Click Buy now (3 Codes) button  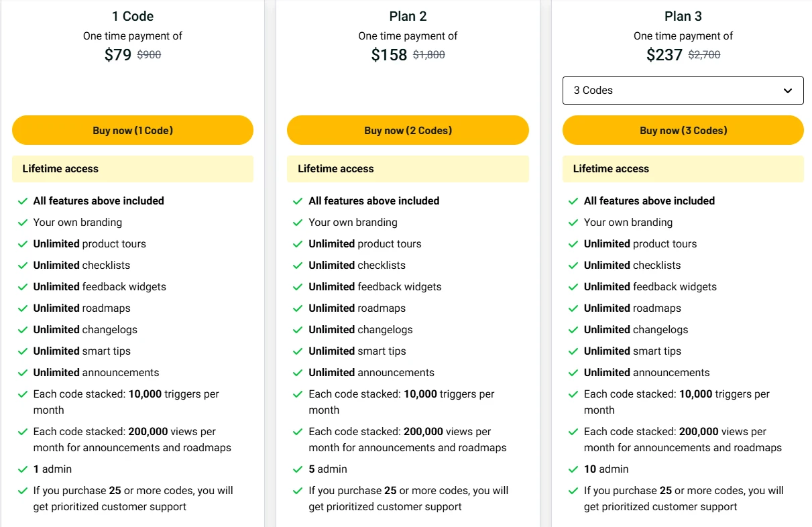tap(683, 130)
